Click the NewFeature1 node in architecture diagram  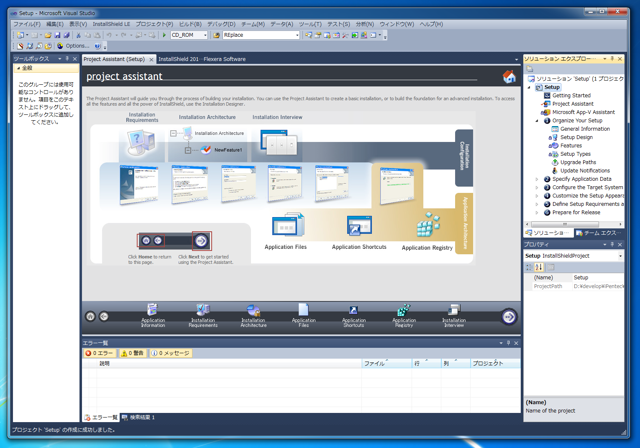click(228, 150)
